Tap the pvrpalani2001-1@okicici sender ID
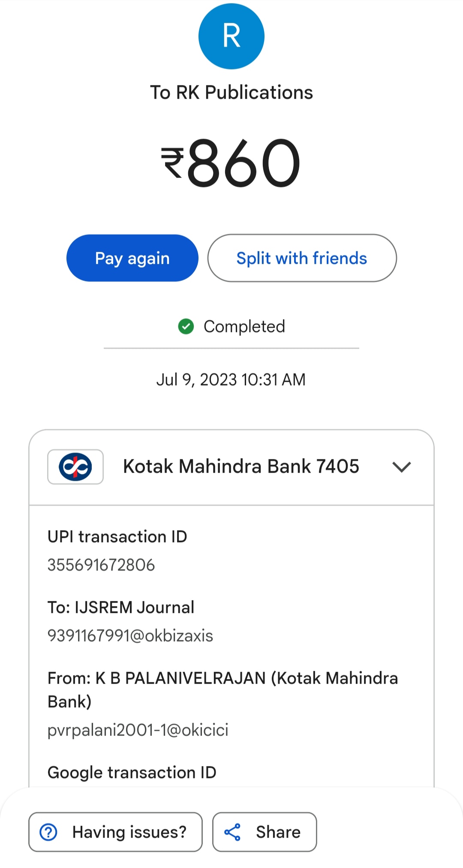463x868 pixels. click(138, 730)
